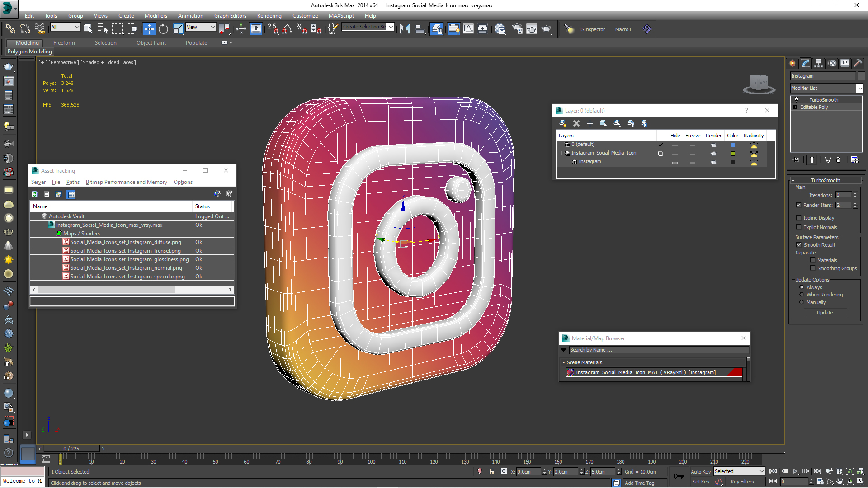Open the Key Filters dialog
Screen dimensions: 868x488
(x=745, y=482)
